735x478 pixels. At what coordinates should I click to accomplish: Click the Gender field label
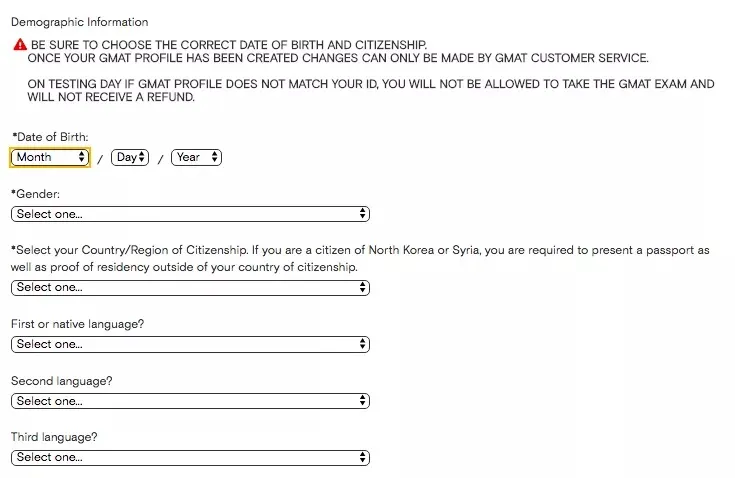[36, 194]
